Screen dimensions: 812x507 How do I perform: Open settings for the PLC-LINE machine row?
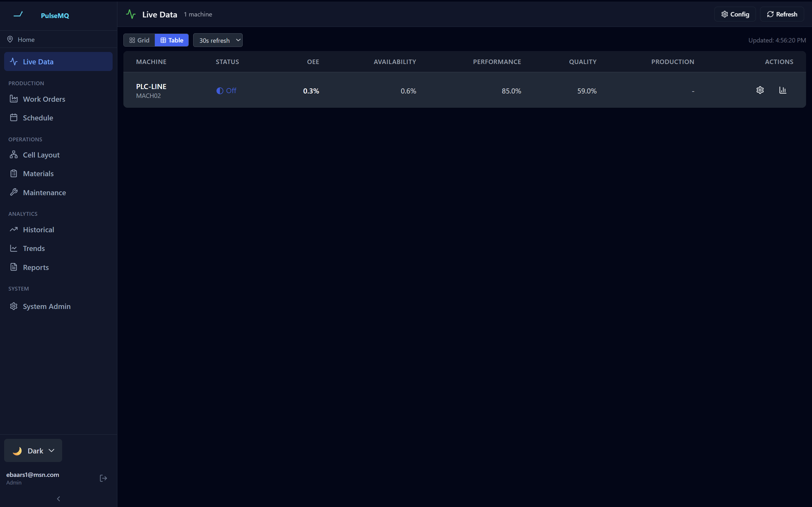point(760,90)
